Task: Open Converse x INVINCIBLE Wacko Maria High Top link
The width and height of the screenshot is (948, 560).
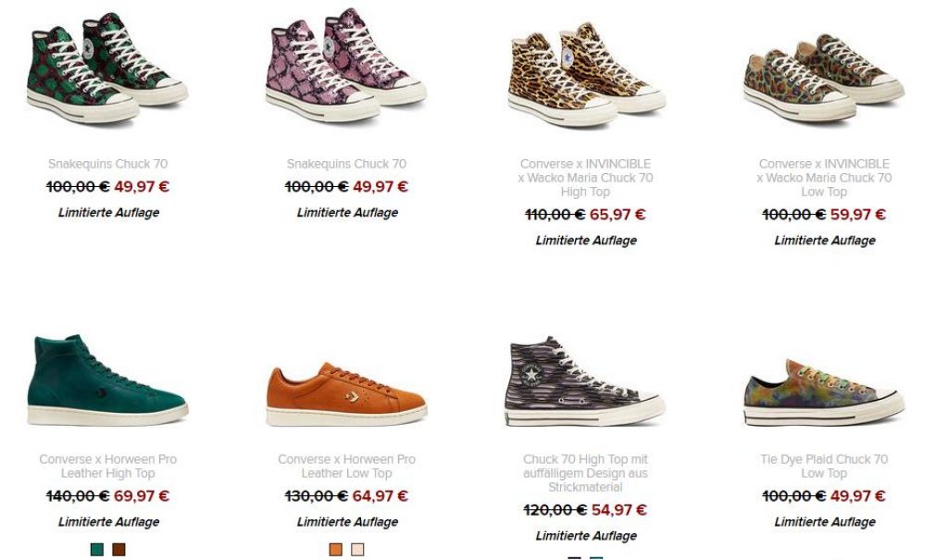Action: (585, 178)
